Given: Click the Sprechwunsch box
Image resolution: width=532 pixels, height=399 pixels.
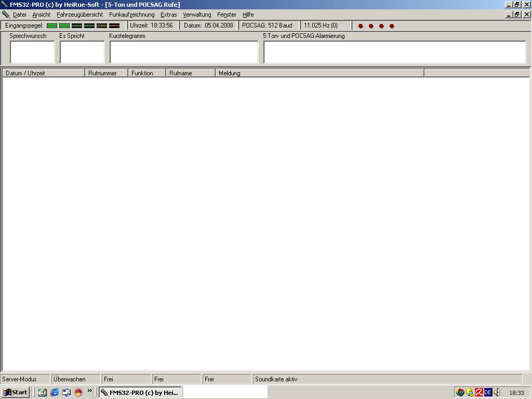Looking at the screenshot, I should coord(32,52).
